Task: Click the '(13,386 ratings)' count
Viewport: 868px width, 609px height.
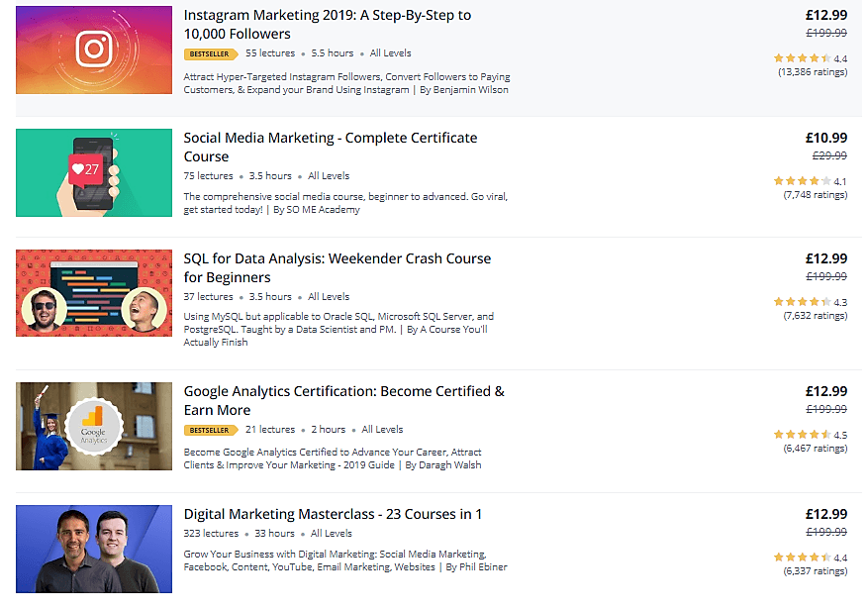Action: pos(813,72)
